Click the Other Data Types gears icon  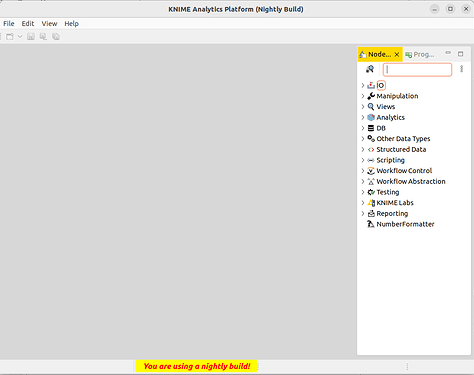pos(371,139)
